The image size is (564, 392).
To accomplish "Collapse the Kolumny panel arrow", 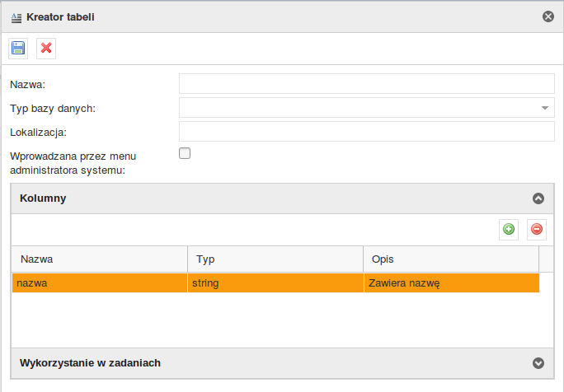I will (538, 198).
